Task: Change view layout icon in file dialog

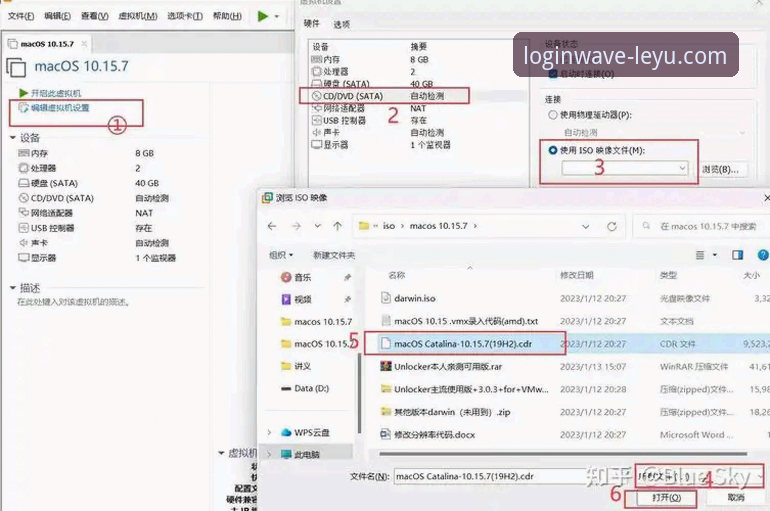Action: (700, 255)
